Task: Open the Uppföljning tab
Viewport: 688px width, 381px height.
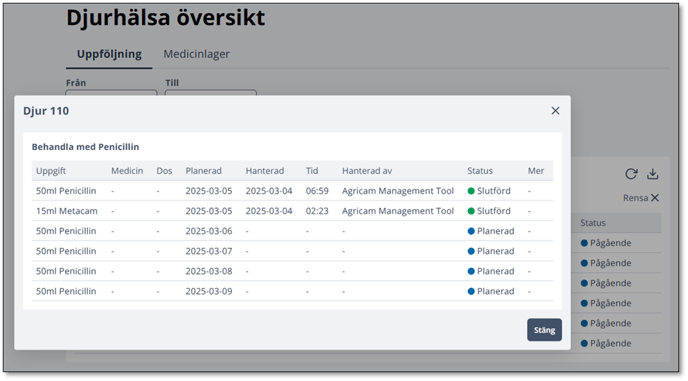Action: tap(109, 54)
